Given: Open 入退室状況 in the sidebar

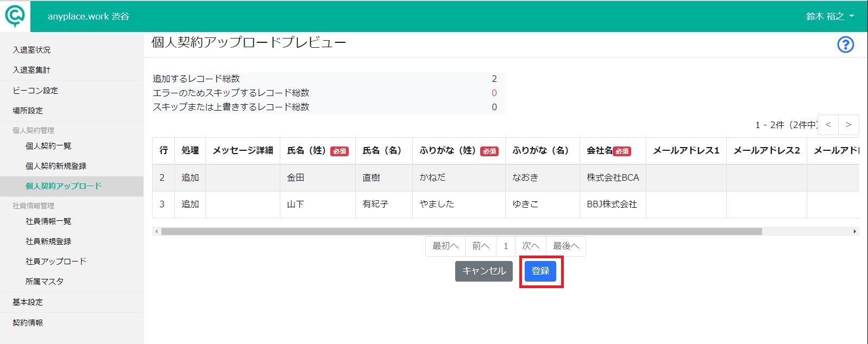Looking at the screenshot, I should 32,50.
